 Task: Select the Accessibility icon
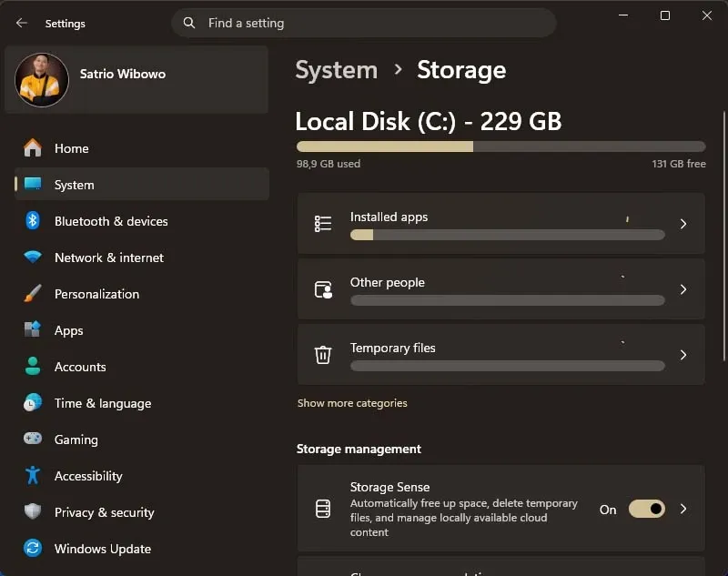click(x=33, y=476)
